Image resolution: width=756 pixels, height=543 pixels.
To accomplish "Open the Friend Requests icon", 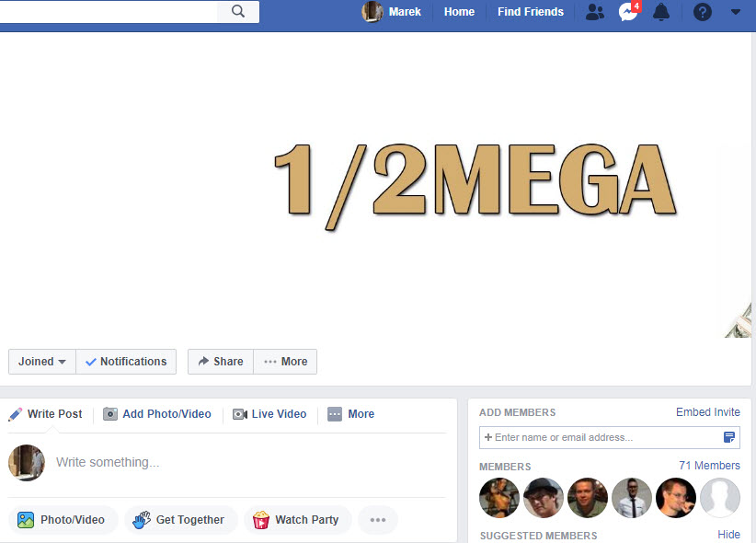I will coord(595,12).
